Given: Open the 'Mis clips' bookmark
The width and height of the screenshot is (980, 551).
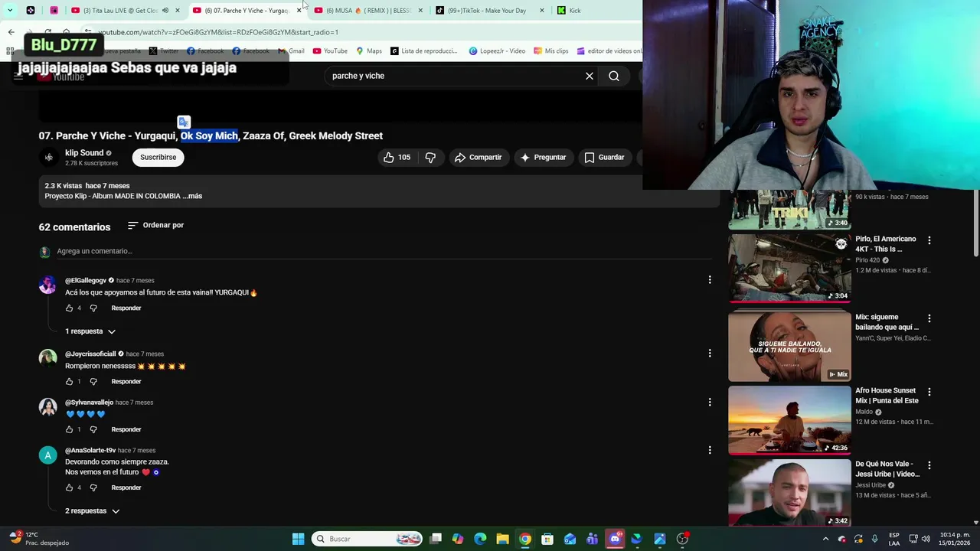Looking at the screenshot, I should tap(550, 51).
